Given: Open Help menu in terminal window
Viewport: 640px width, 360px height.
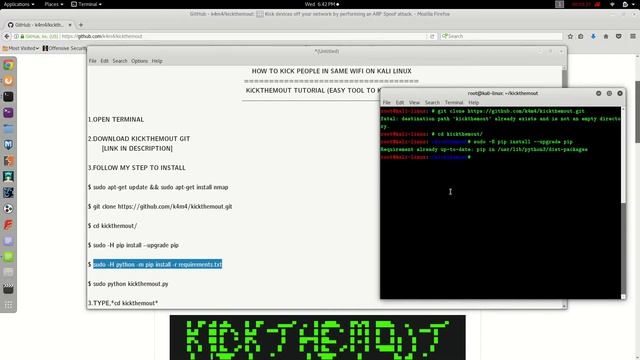Looking at the screenshot, I should (x=473, y=102).
